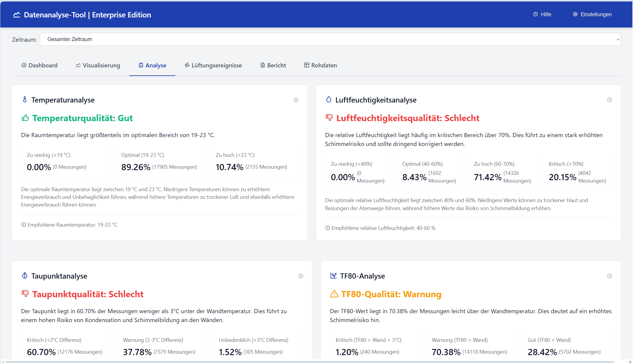Click the thermometer icon beside Temperaturanalyse
The height and width of the screenshot is (364, 633).
25,100
